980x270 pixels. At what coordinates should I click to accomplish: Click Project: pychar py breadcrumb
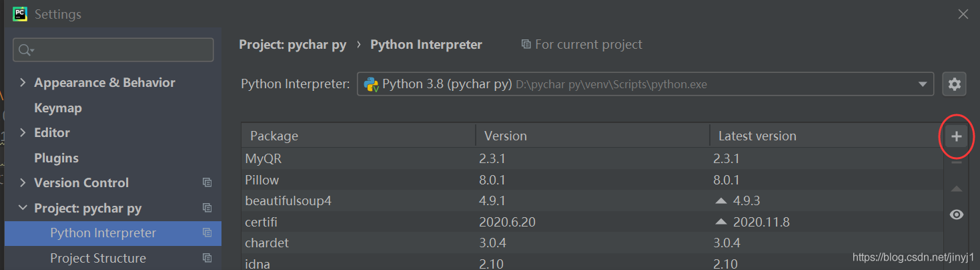[x=293, y=45]
